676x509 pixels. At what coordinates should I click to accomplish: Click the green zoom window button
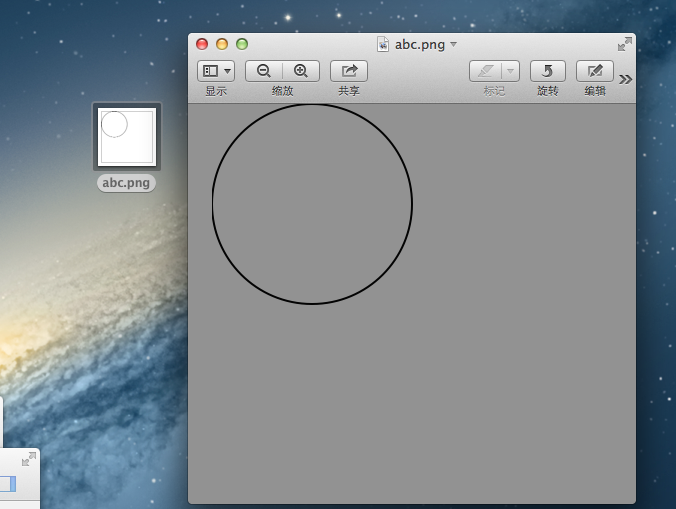pos(242,44)
